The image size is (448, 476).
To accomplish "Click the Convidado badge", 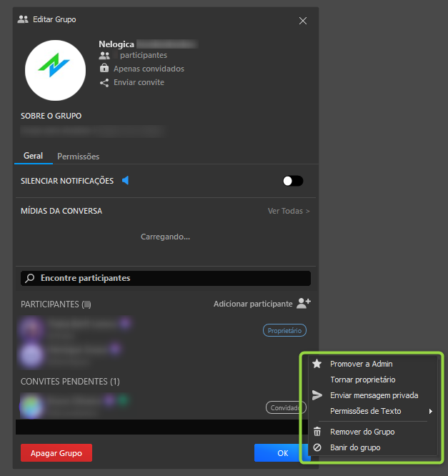I will (x=286, y=407).
